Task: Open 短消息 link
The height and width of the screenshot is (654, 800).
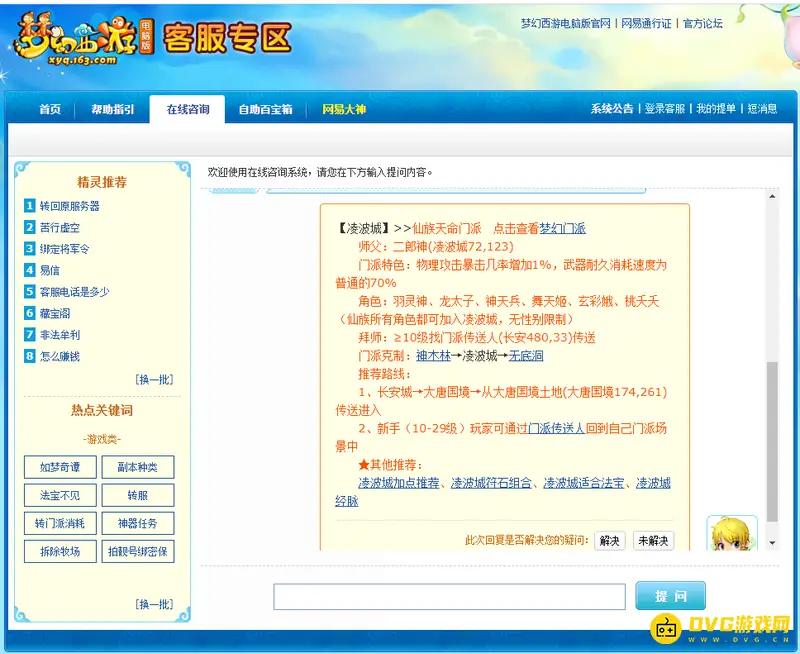Action: (x=762, y=109)
